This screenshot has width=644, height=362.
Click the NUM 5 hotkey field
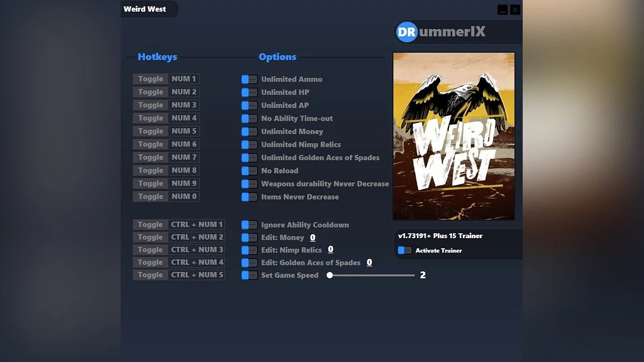click(x=184, y=131)
